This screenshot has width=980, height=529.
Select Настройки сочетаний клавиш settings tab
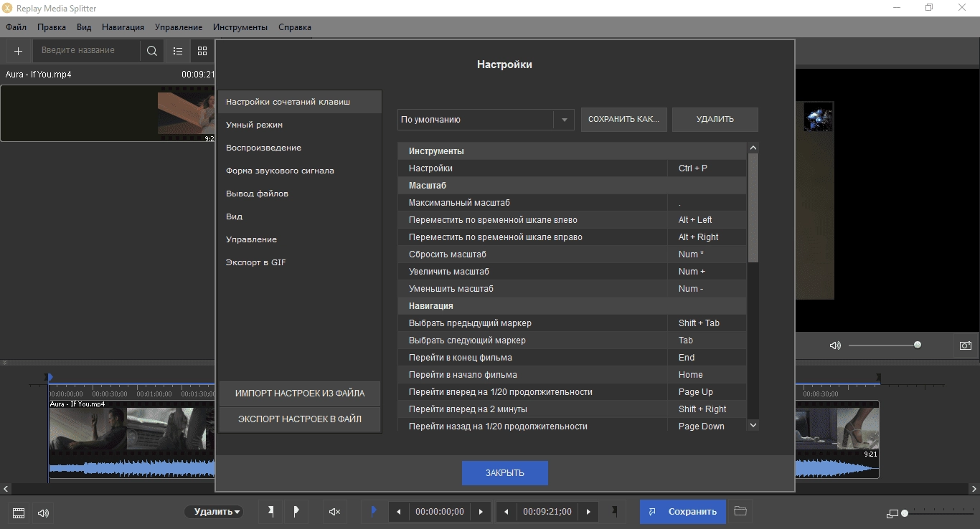tap(300, 102)
